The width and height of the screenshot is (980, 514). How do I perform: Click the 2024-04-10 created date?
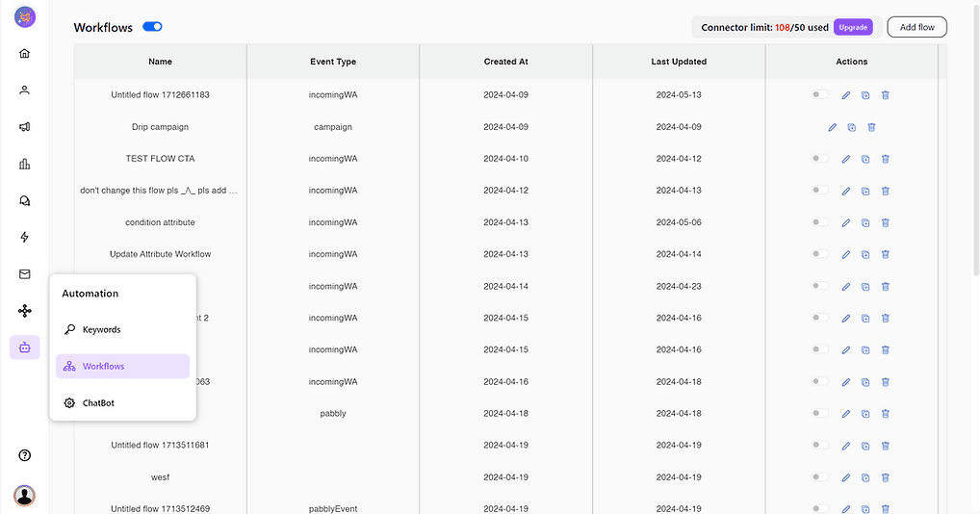(505, 159)
